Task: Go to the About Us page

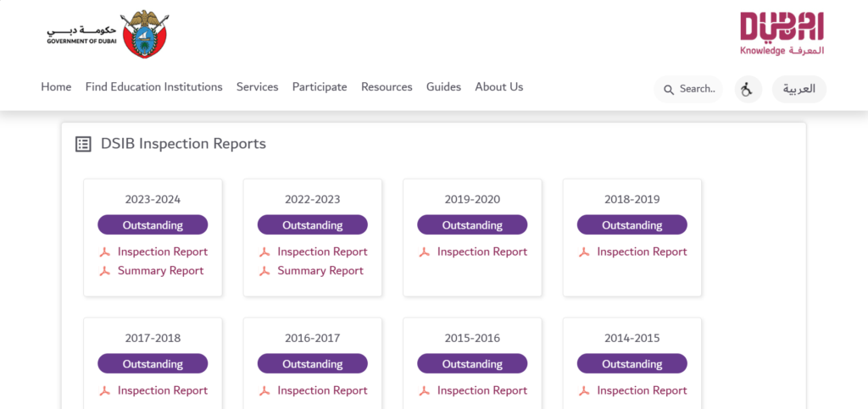Action: coord(498,86)
